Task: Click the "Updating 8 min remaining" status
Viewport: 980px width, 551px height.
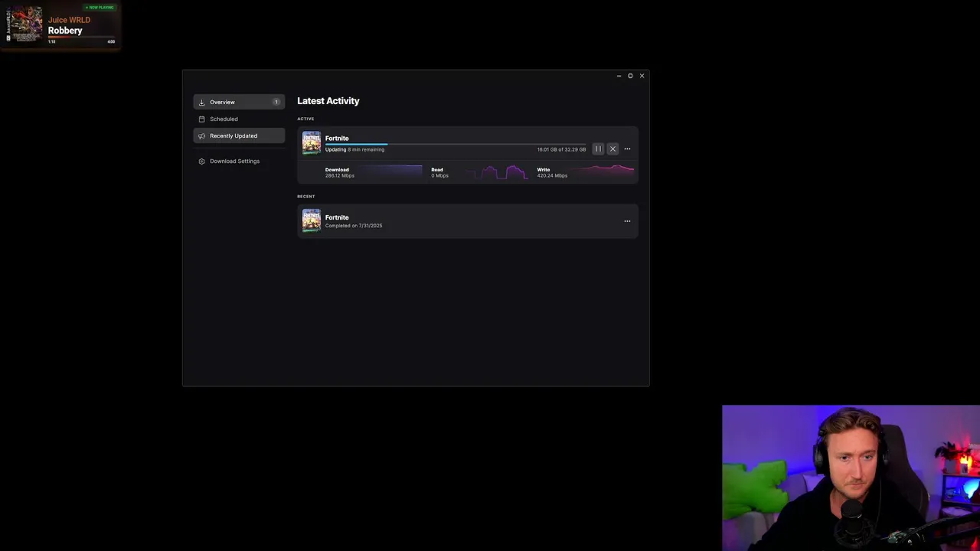Action: pos(354,150)
